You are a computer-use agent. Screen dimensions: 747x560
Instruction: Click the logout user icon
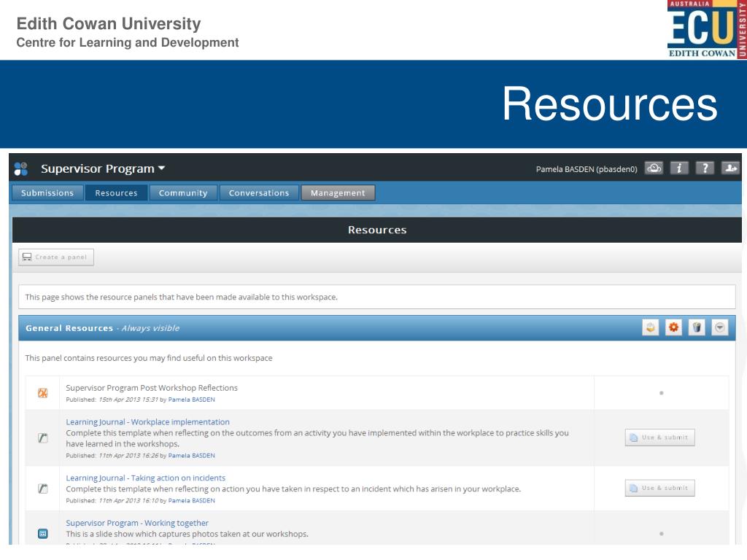click(x=730, y=168)
